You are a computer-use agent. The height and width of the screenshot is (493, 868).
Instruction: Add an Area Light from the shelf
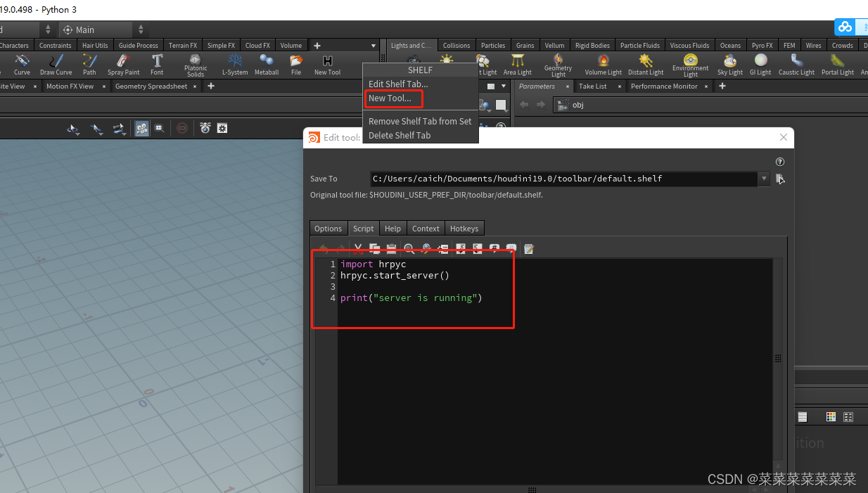[x=518, y=65]
